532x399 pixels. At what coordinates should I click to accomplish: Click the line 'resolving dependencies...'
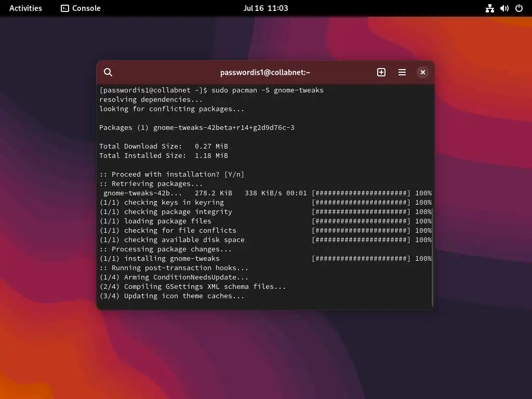(151, 99)
